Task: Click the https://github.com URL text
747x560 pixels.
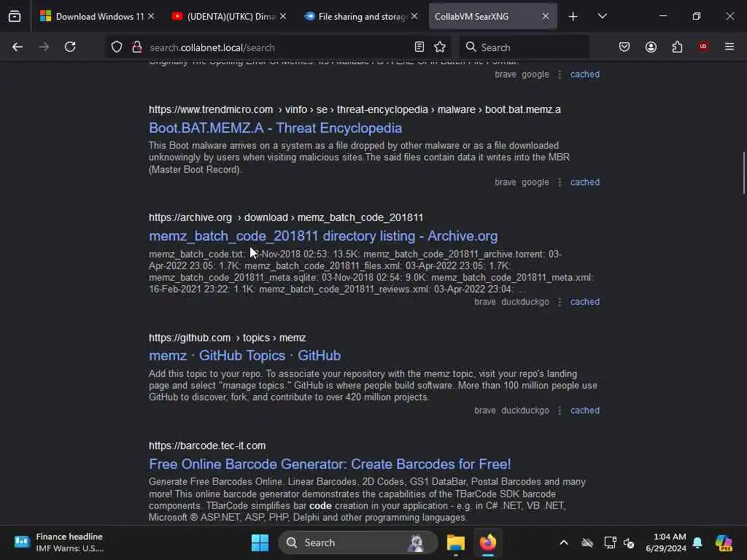Action: (x=190, y=338)
